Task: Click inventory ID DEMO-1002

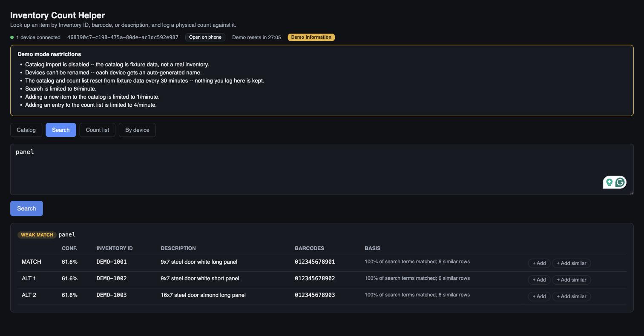Action: (x=112, y=279)
